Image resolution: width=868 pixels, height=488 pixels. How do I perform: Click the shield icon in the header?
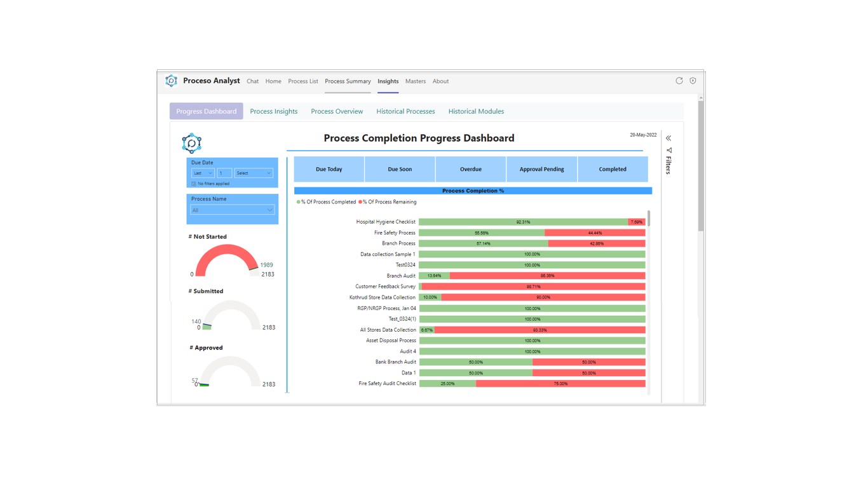tap(693, 81)
